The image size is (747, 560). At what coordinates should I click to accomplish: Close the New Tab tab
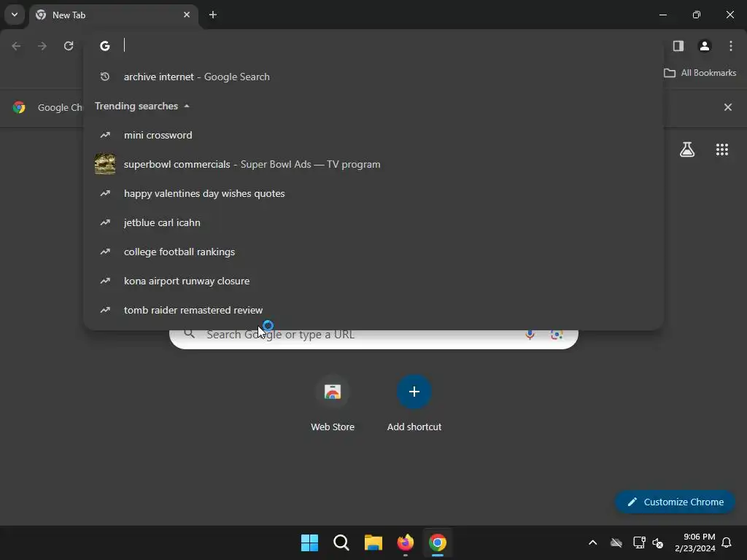coord(187,15)
